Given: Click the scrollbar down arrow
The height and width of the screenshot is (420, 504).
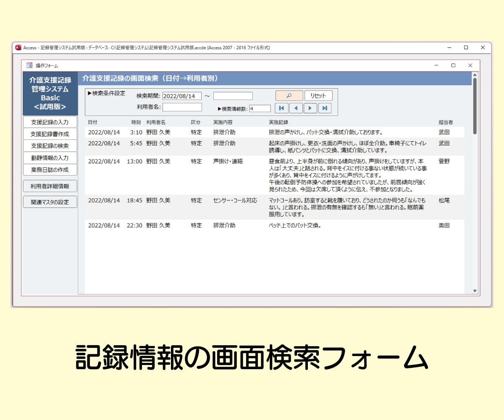Looking at the screenshot, I should point(475,291).
